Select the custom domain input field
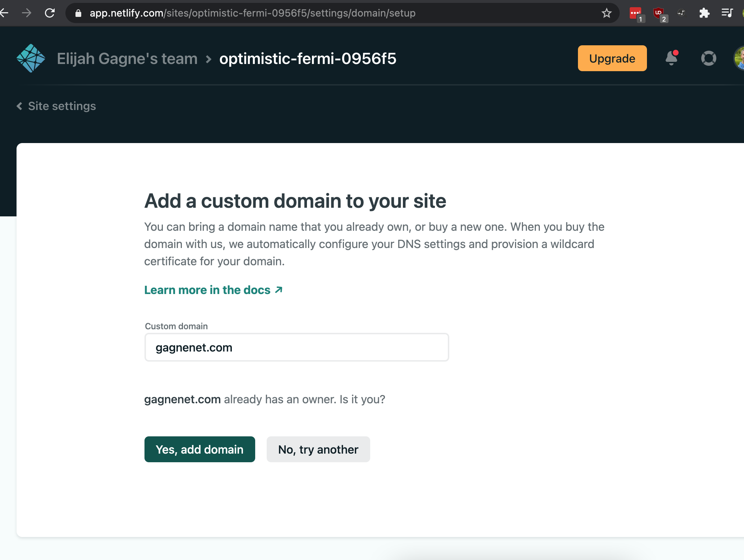 coord(297,347)
